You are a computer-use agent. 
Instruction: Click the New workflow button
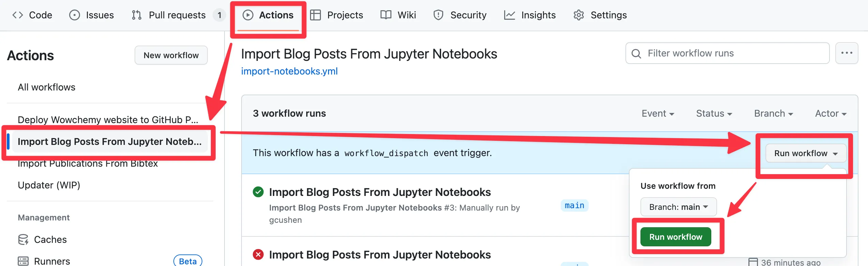(x=171, y=55)
